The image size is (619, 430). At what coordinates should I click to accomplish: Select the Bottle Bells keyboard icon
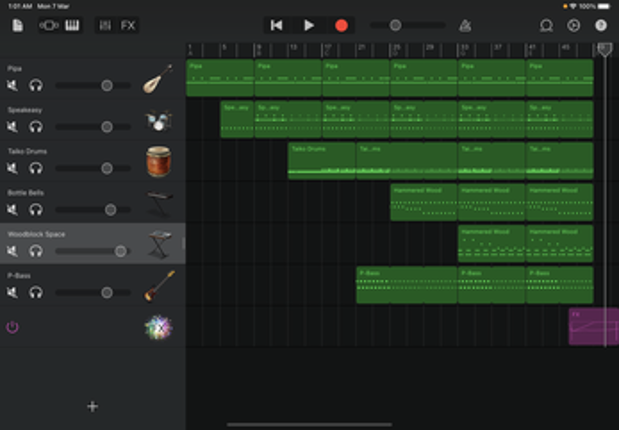tap(158, 203)
